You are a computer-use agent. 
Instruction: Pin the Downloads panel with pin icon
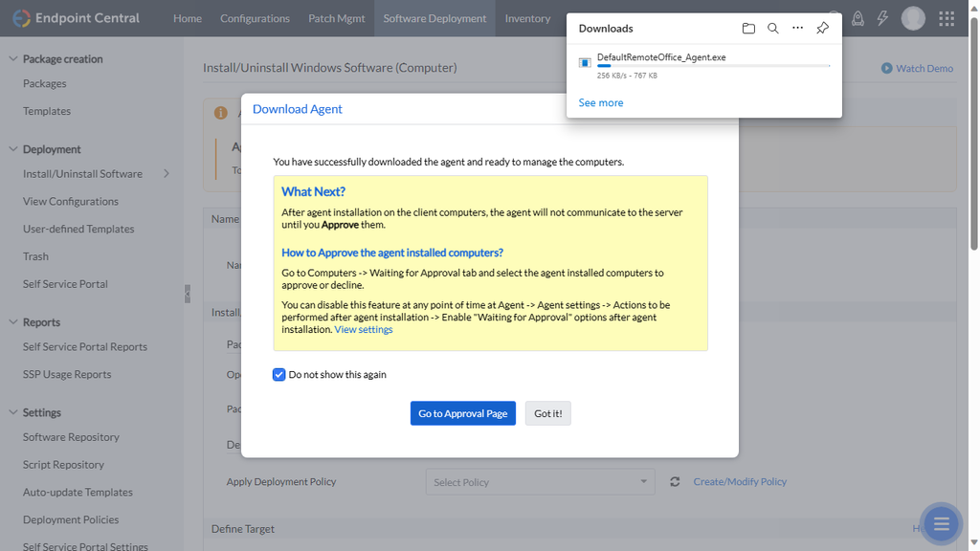pos(822,28)
